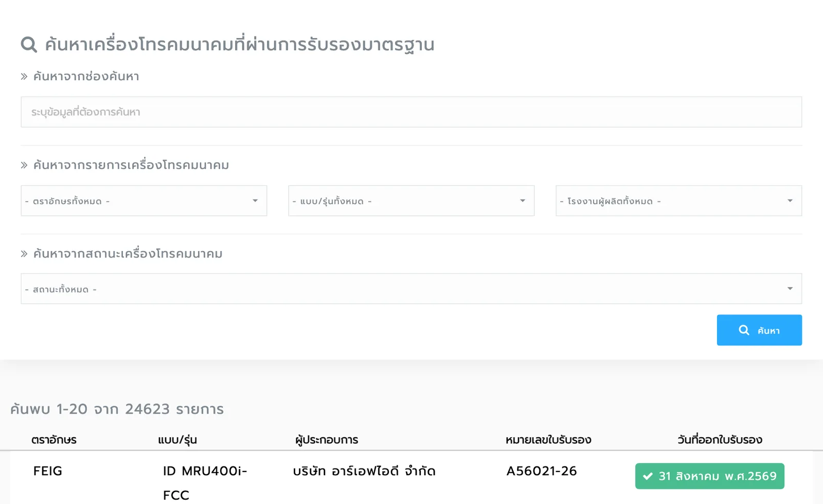Click the chevron icon beside ค้นหาจากรายการเครื่องโทรคมนาคม
823x504 pixels.
(24, 165)
